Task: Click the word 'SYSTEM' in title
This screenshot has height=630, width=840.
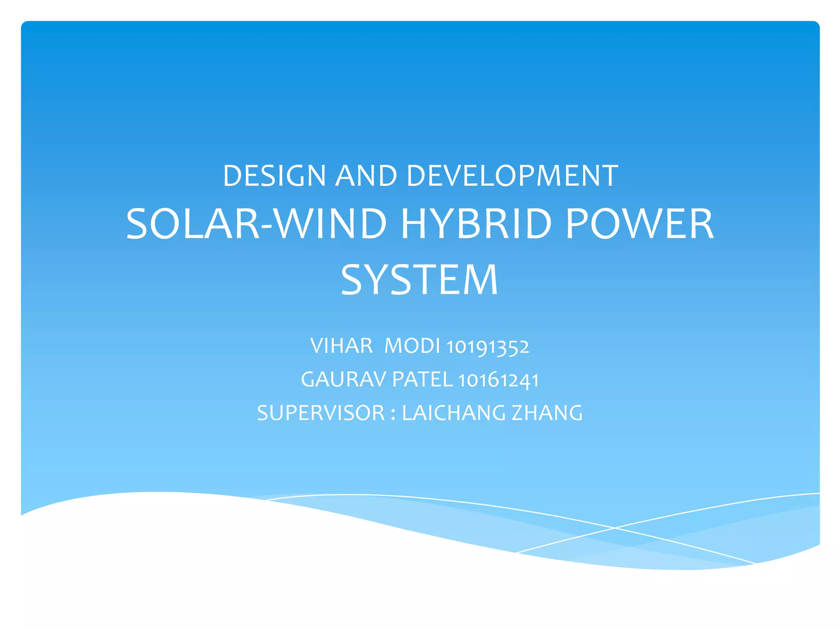Action: point(420,280)
